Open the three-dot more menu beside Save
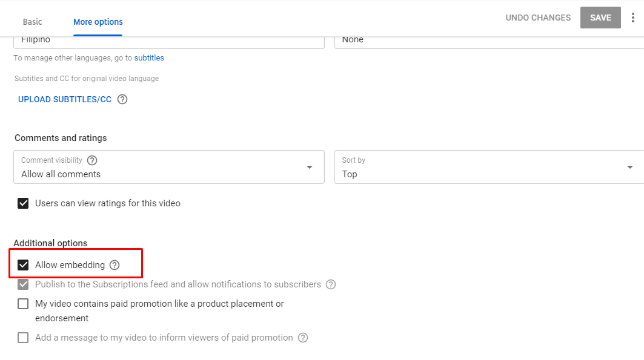Image resolution: width=644 pixels, height=360 pixels. click(x=634, y=18)
